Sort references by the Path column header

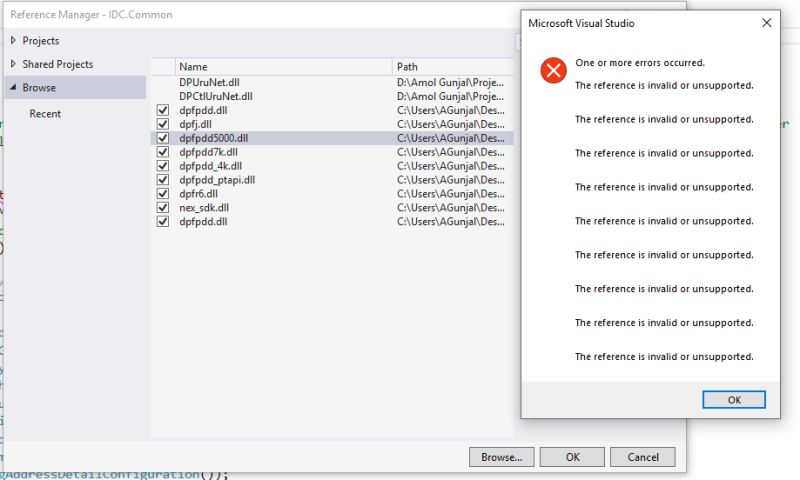[x=453, y=67]
